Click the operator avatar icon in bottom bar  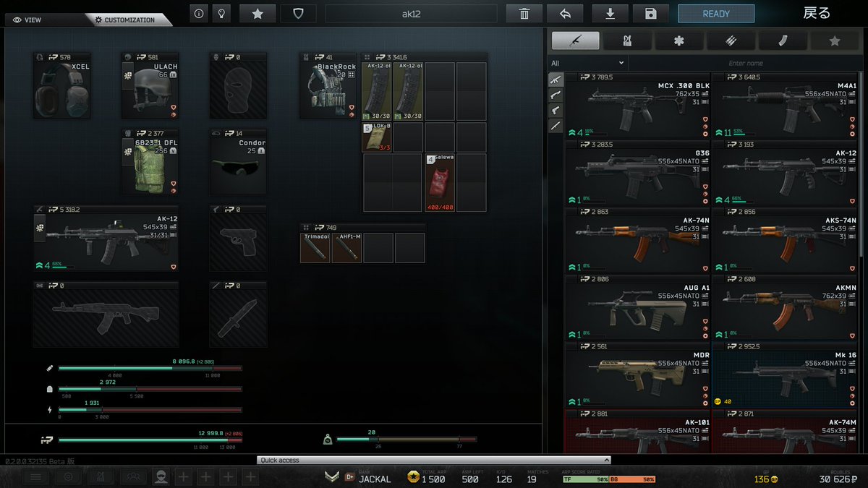pos(161,477)
